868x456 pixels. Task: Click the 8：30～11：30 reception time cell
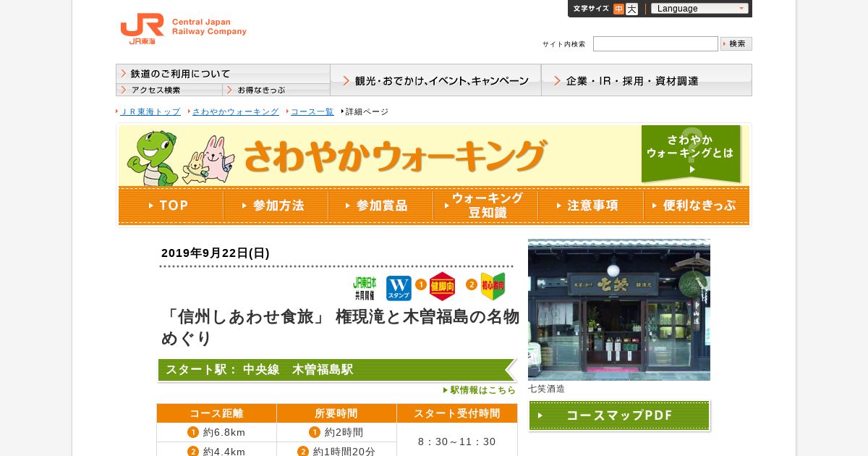coord(457,441)
